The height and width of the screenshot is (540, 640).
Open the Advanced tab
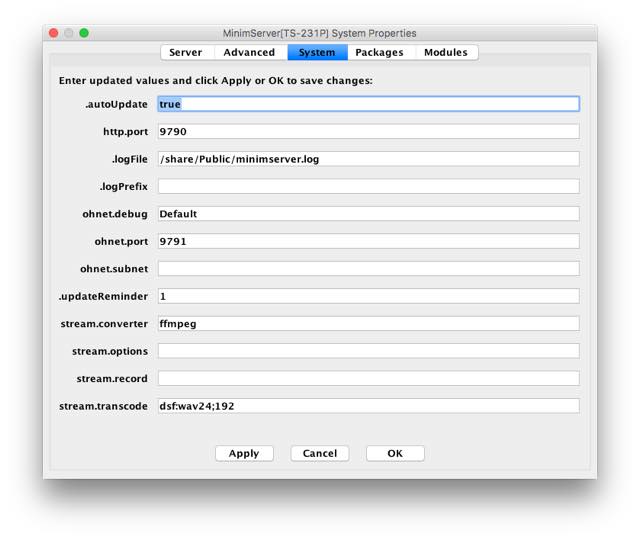tap(249, 53)
